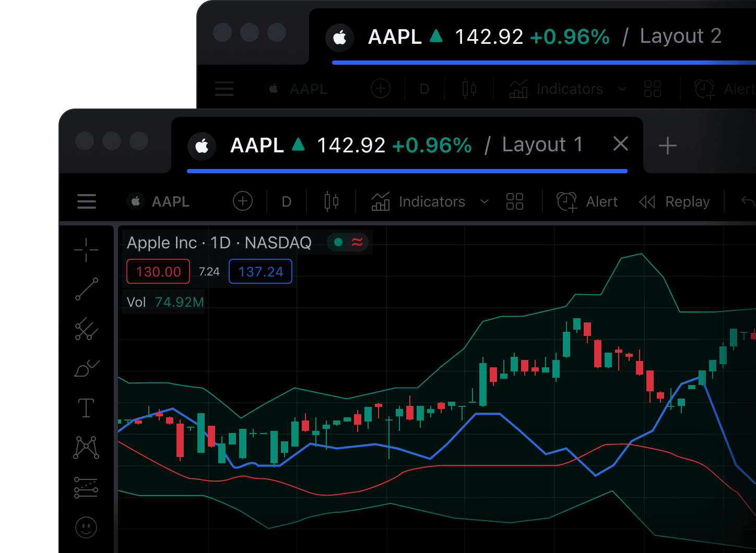756x553 pixels.
Task: Select the trend line drawing tool
Action: pyautogui.click(x=86, y=289)
